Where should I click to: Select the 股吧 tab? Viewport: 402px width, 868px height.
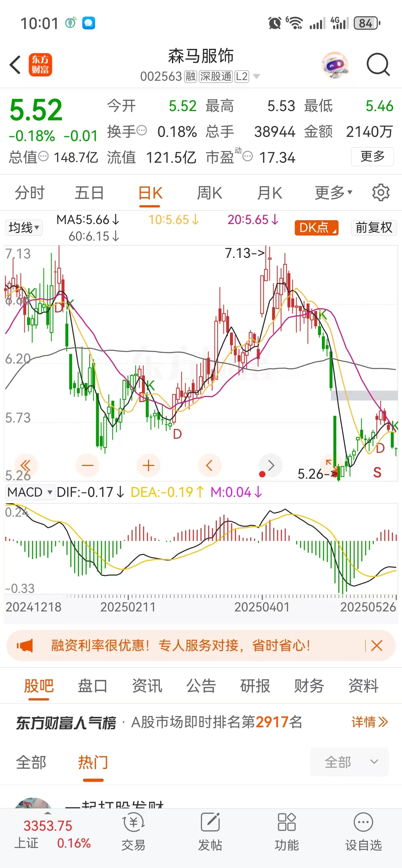coord(39,686)
